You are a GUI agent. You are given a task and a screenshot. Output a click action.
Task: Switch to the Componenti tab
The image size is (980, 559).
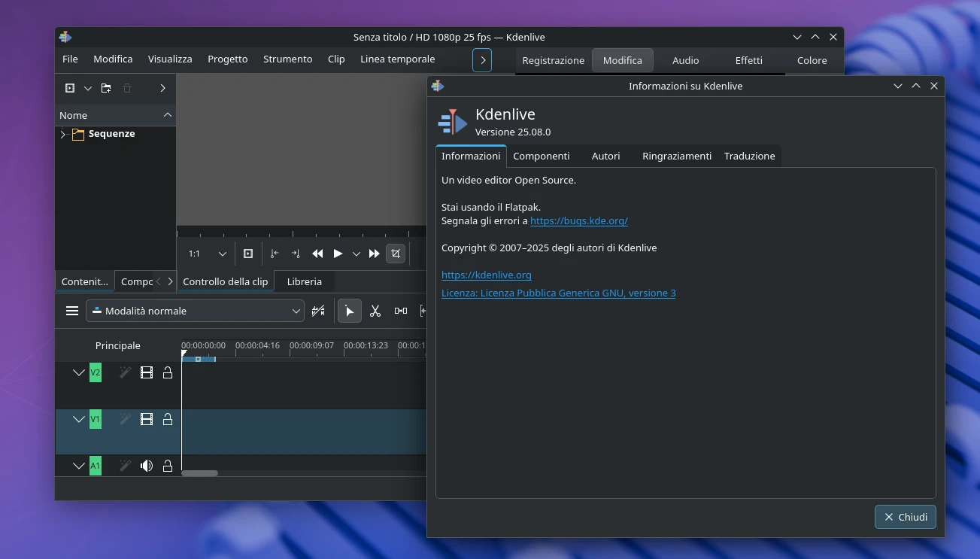[542, 156]
